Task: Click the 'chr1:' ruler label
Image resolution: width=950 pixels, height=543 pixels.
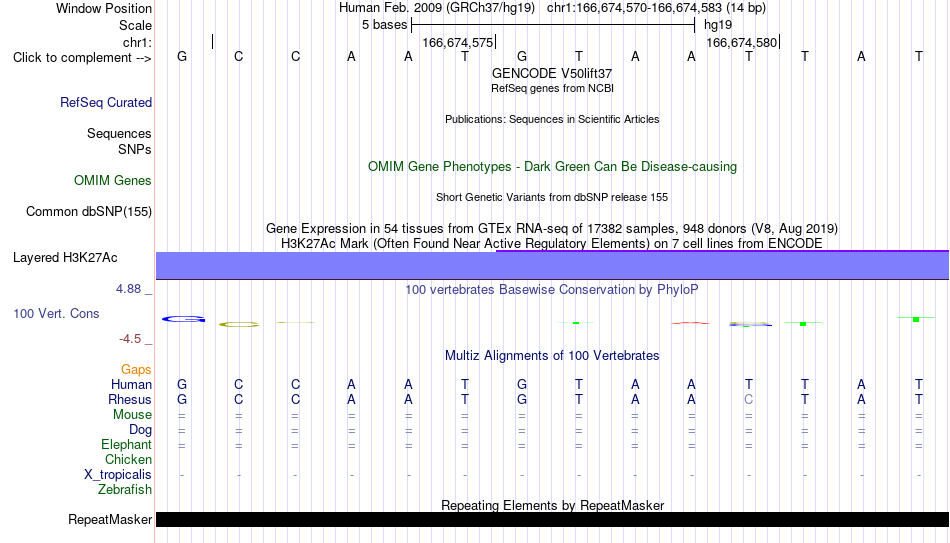Action: click(137, 42)
